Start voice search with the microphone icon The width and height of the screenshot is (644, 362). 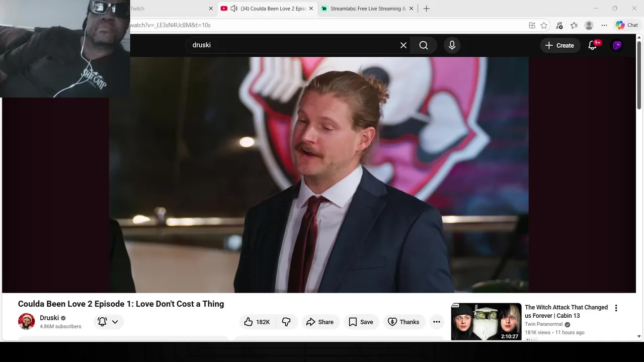tap(452, 45)
